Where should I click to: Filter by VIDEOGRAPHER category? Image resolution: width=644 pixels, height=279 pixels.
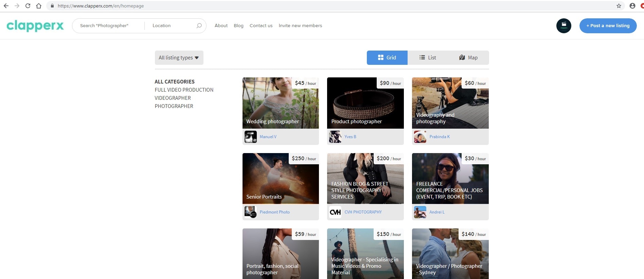[173, 98]
